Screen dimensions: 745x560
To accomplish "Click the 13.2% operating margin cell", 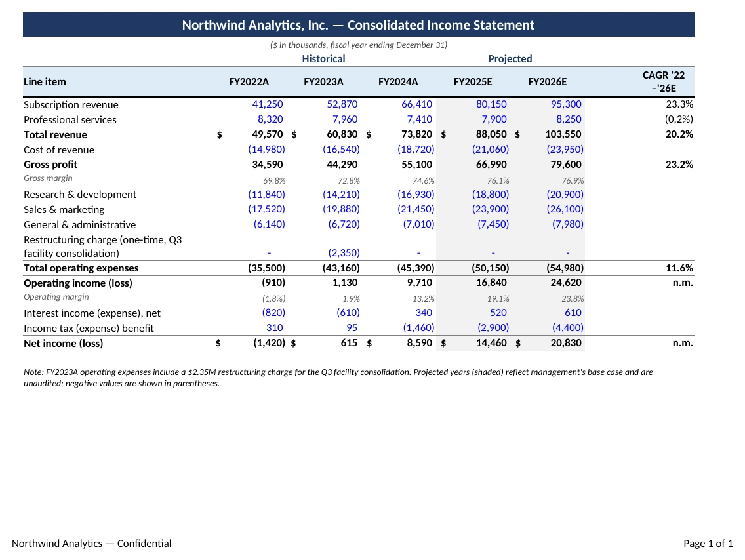I will pyautogui.click(x=424, y=299).
